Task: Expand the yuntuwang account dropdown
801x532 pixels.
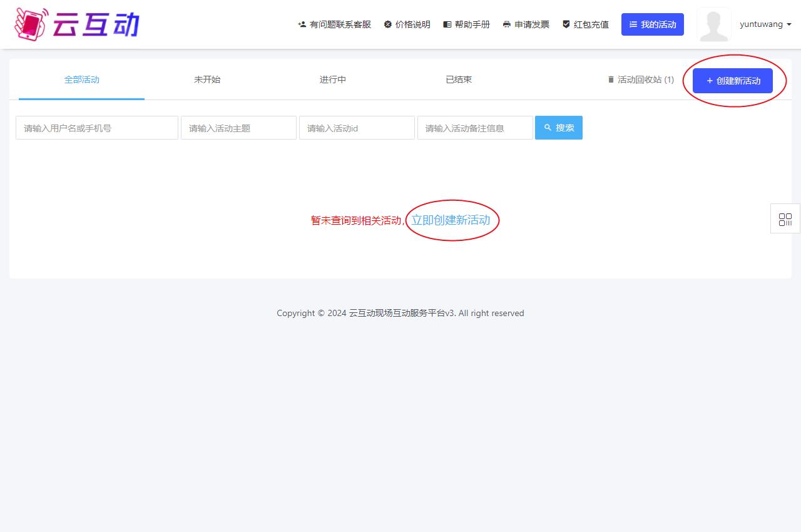Action: pos(765,24)
